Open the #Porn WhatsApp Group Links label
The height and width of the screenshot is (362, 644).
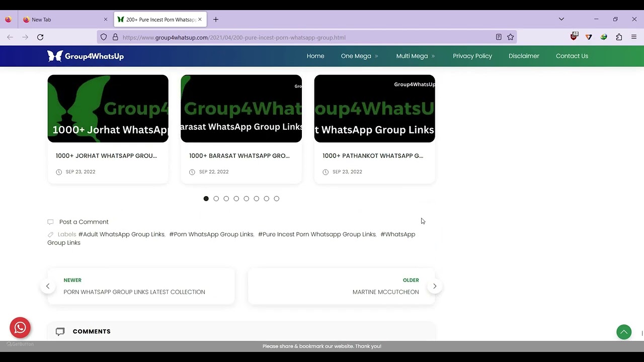tap(211, 234)
